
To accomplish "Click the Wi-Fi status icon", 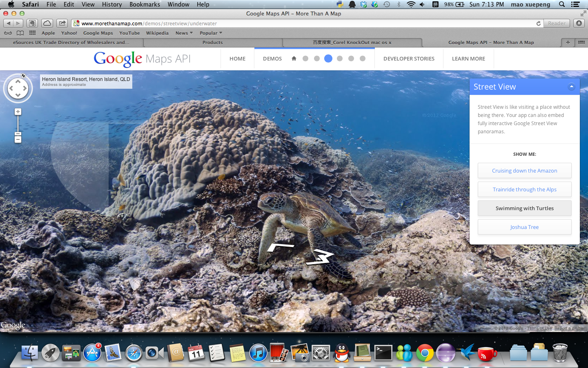I will tap(411, 4).
